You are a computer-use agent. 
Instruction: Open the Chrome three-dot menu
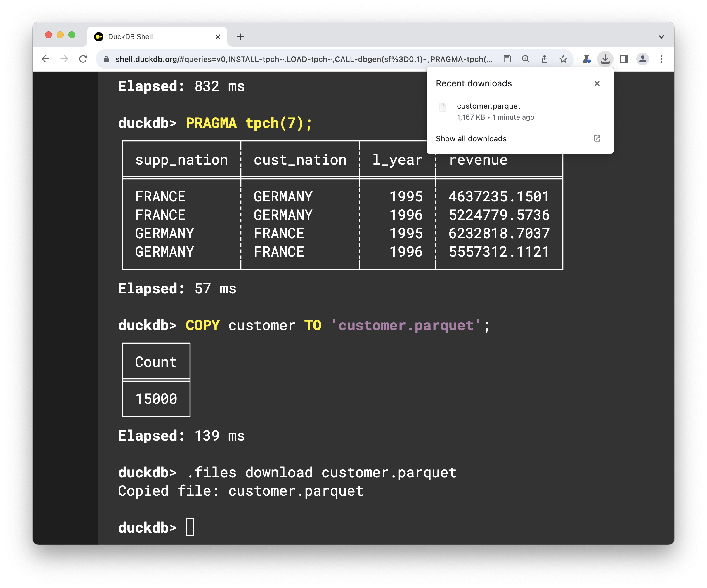pyautogui.click(x=661, y=59)
